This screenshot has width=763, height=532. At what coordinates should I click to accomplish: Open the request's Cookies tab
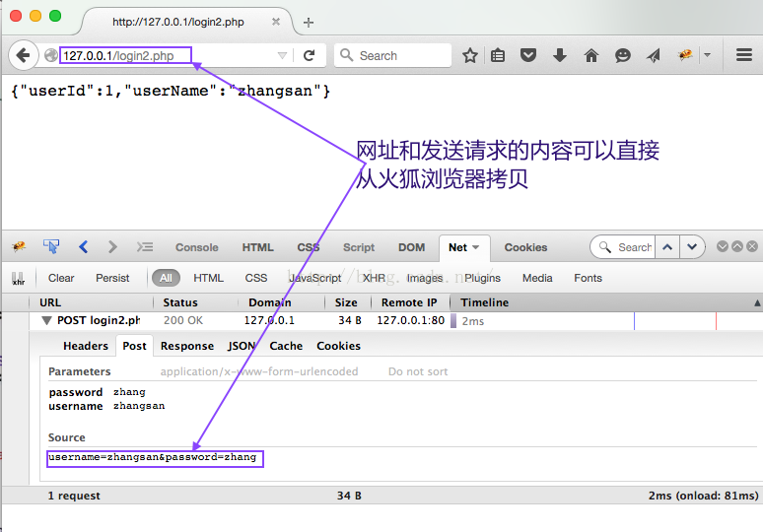(x=339, y=346)
